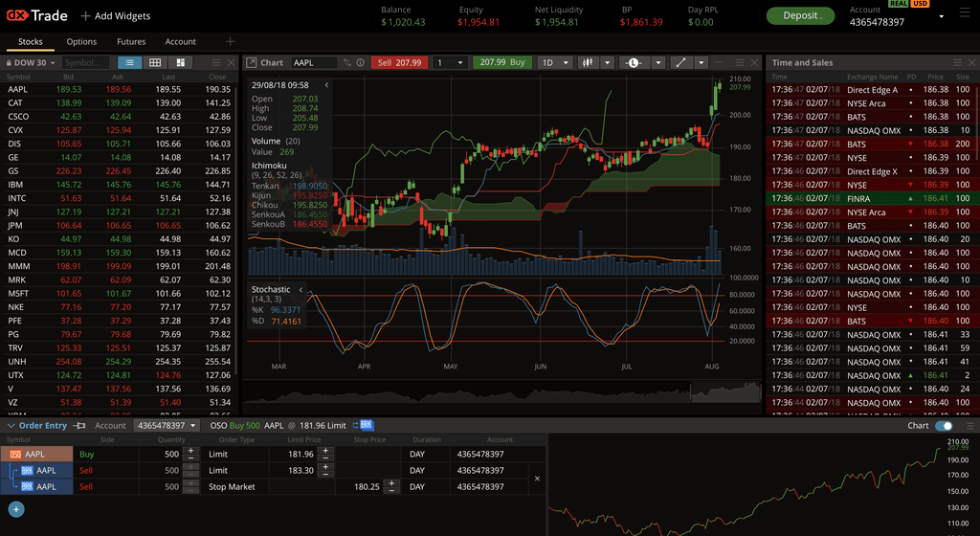Screen dimensions: 980x536
Task: Decrease stop price 180.25
Action: tap(391, 490)
